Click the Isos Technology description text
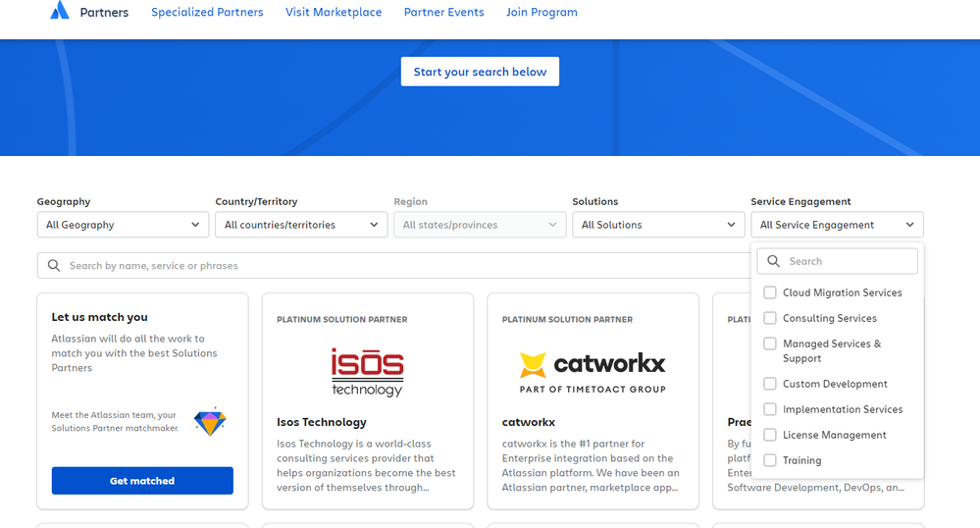980x528 pixels. pos(366,465)
